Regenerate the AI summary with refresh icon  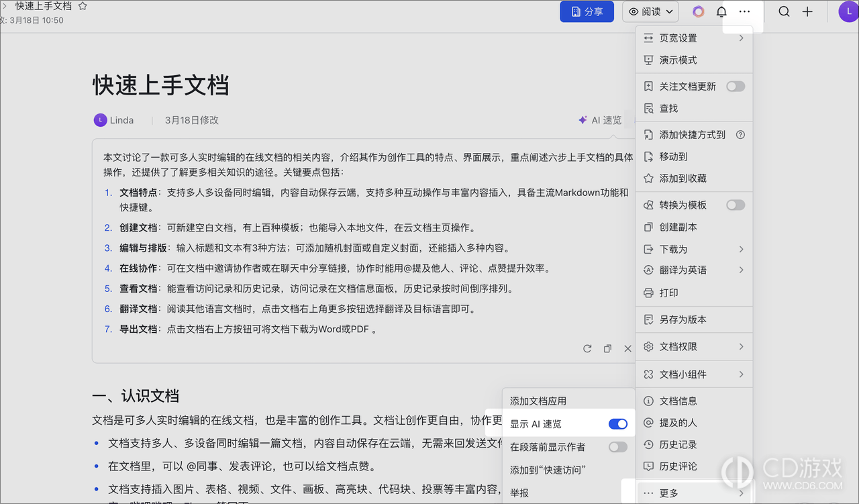click(587, 348)
